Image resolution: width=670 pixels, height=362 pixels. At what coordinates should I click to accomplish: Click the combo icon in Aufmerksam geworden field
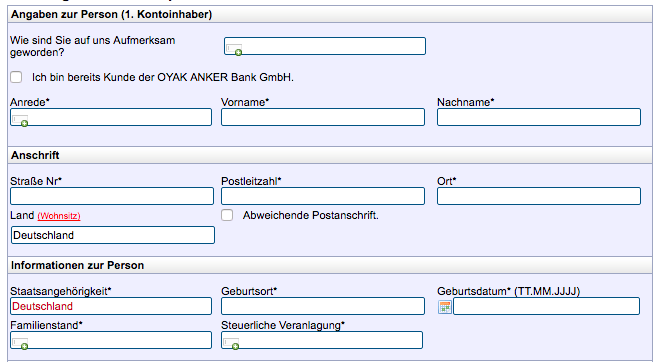(234, 50)
